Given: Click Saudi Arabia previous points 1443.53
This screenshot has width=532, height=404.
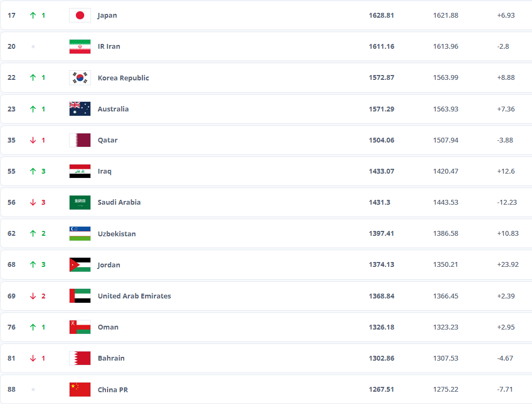Looking at the screenshot, I should click(446, 202).
